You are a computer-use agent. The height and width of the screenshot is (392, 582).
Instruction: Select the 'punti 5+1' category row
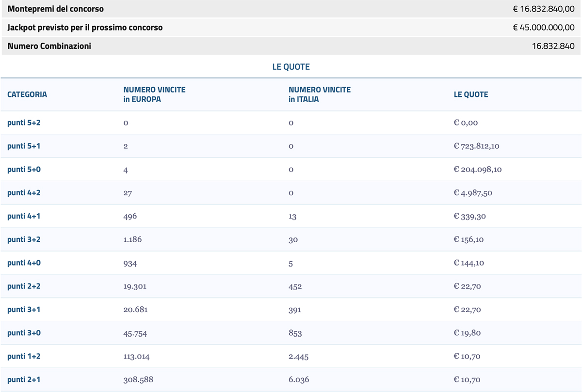291,146
